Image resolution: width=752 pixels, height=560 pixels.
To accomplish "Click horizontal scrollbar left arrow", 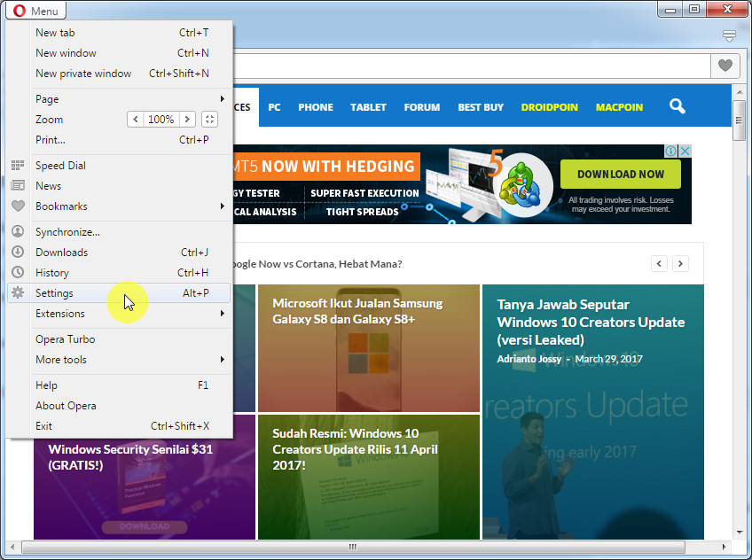I will coord(12,547).
